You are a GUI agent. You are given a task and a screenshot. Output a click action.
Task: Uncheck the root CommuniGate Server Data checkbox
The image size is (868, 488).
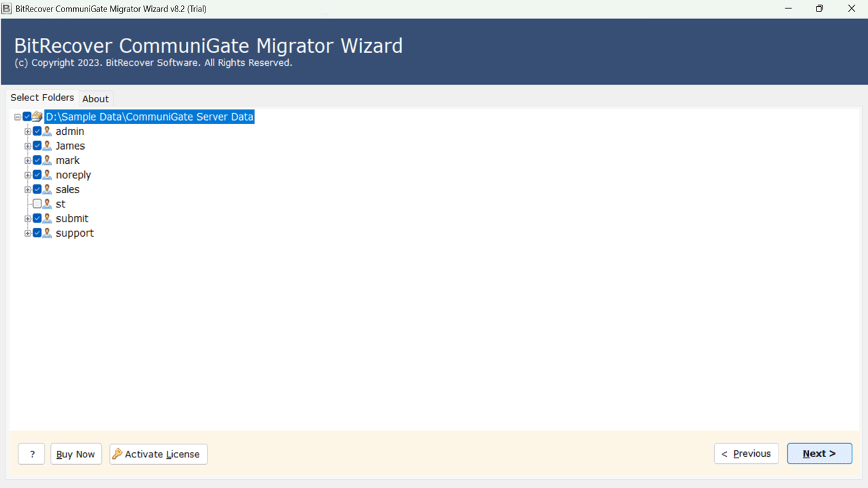click(x=27, y=117)
